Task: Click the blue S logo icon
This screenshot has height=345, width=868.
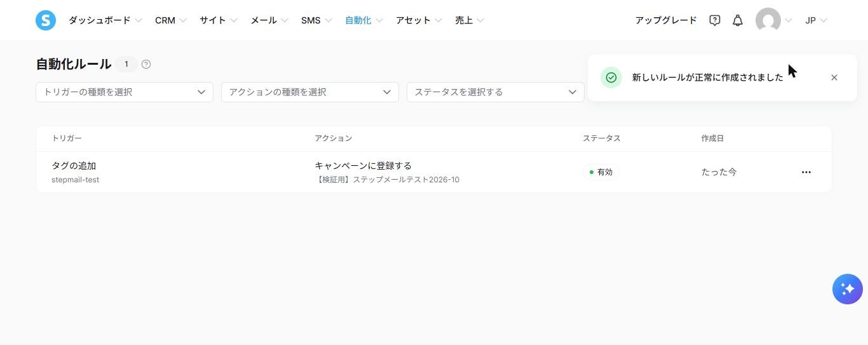Action: click(46, 20)
